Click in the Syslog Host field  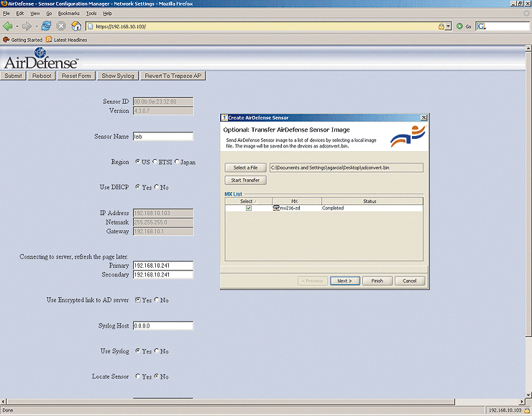(163, 325)
